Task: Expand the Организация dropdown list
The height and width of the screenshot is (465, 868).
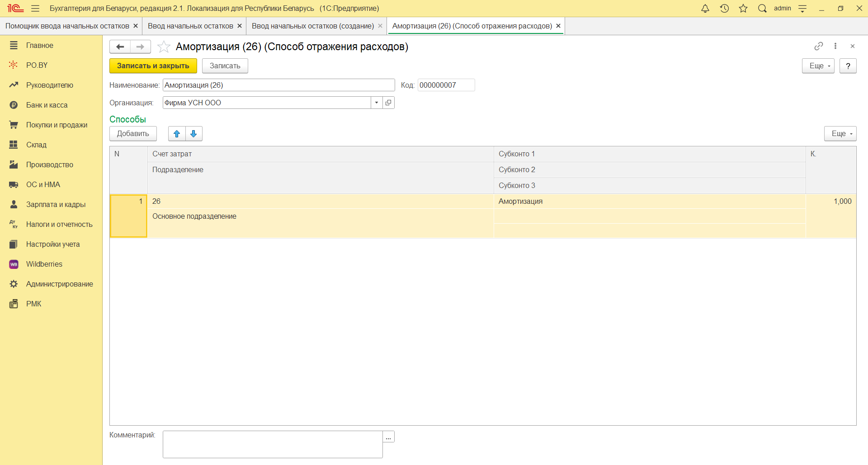Action: click(x=377, y=103)
